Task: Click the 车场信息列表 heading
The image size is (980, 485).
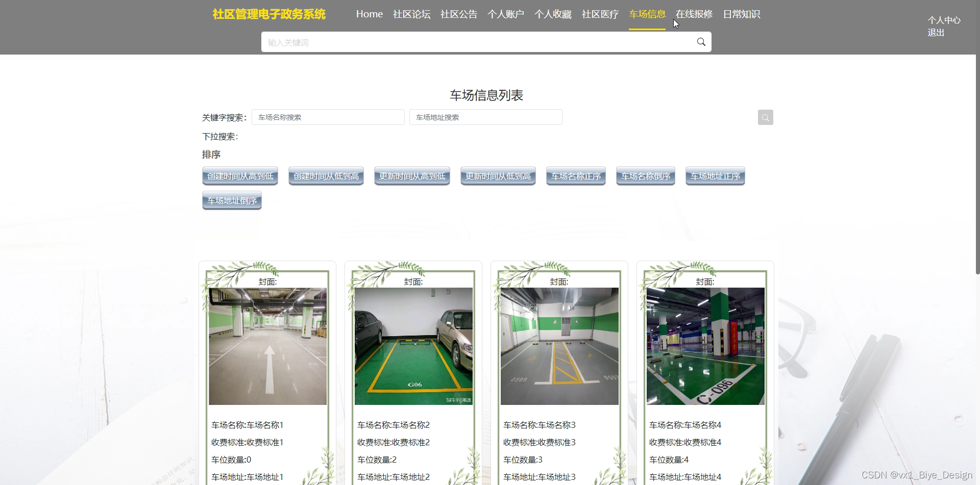Action: [486, 95]
